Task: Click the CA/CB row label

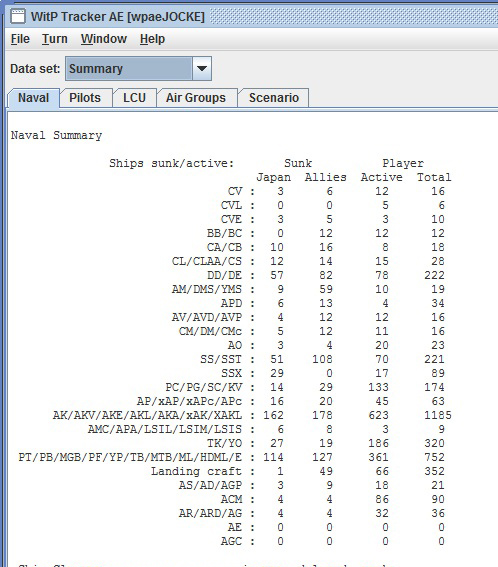Action: (224, 247)
